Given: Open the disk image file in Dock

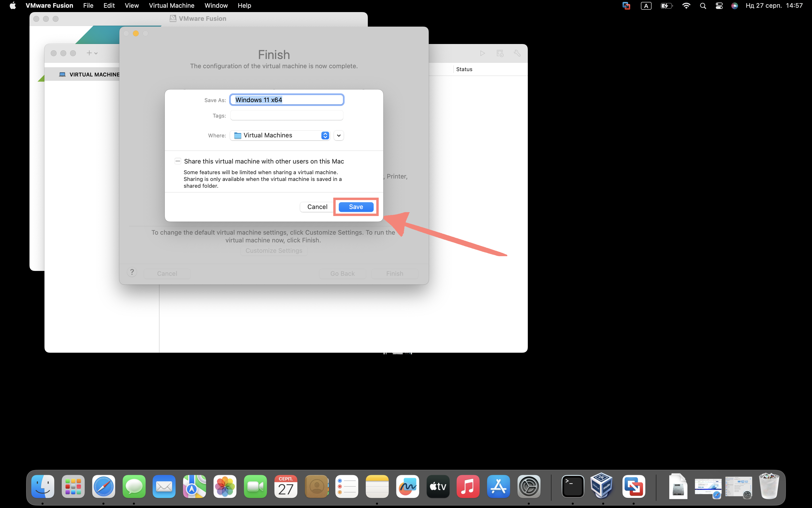Looking at the screenshot, I should point(678,486).
